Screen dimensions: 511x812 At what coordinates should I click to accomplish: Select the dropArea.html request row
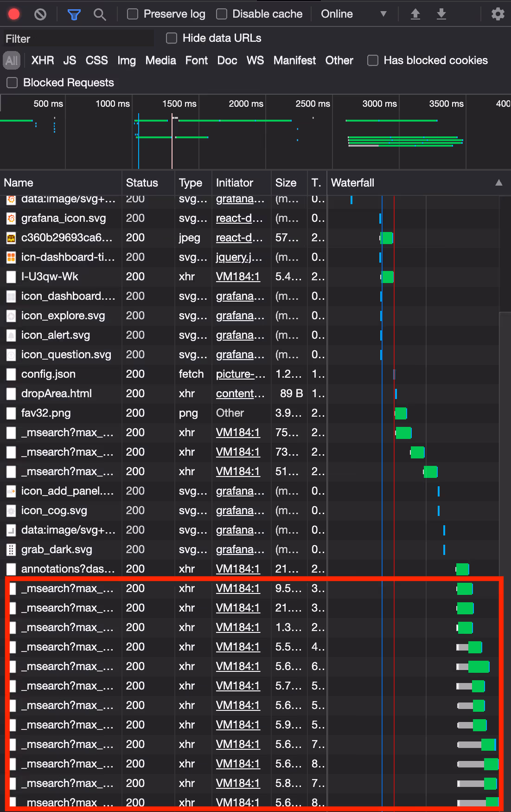click(x=249, y=393)
